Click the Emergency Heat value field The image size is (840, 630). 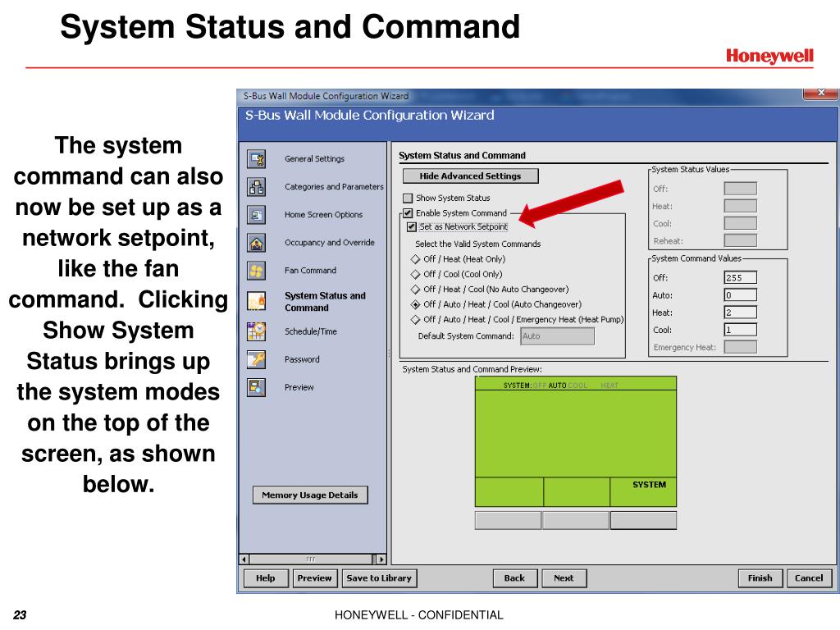tap(741, 347)
